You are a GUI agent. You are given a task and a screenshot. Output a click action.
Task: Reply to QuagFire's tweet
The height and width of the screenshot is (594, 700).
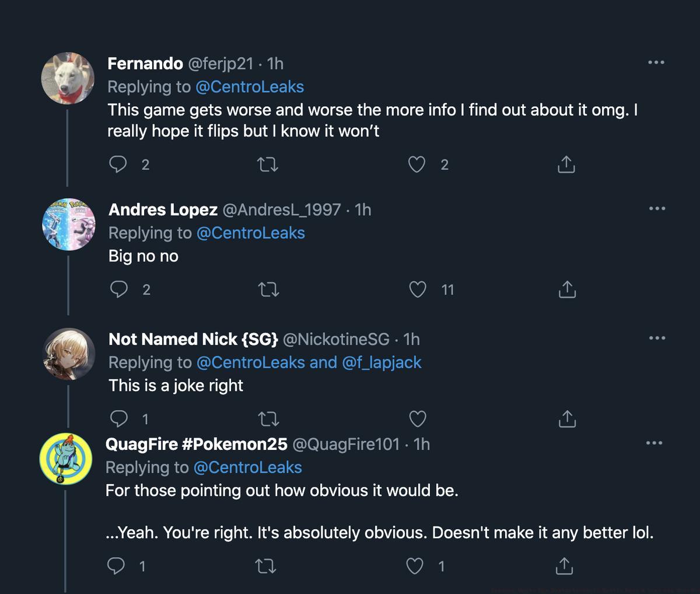click(x=116, y=565)
